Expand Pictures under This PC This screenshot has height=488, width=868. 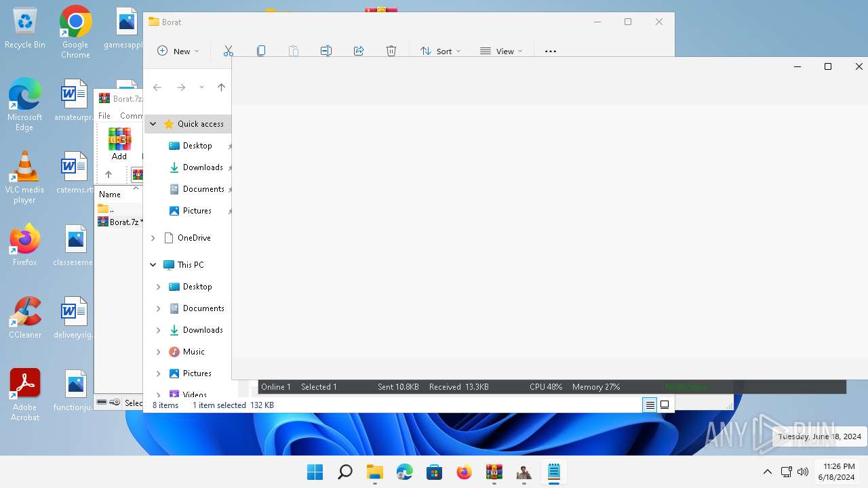pyautogui.click(x=159, y=373)
